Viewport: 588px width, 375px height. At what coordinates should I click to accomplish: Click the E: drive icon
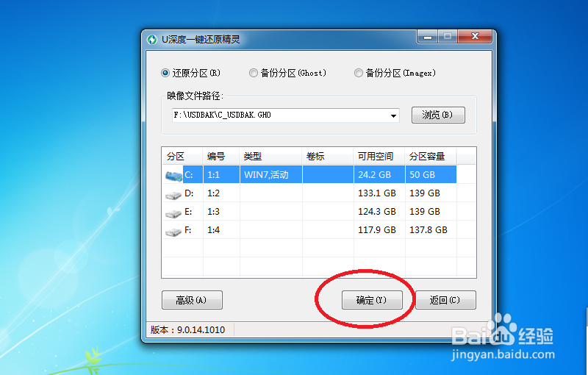click(173, 213)
